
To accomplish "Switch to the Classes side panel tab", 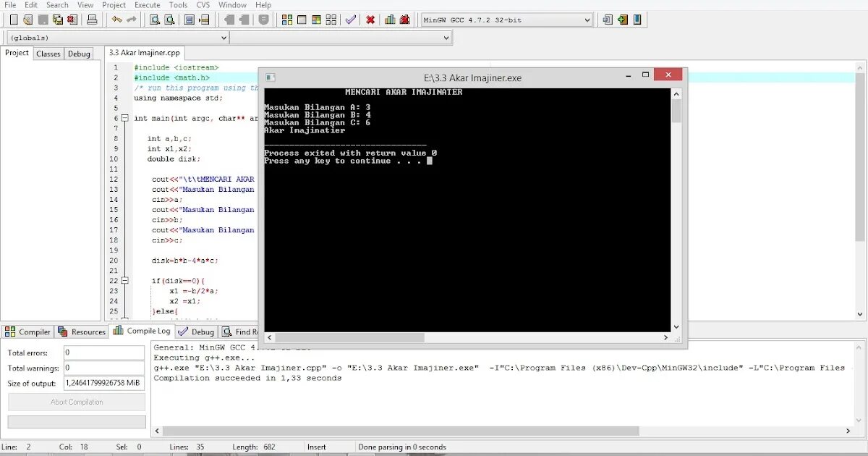I will pyautogui.click(x=48, y=54).
